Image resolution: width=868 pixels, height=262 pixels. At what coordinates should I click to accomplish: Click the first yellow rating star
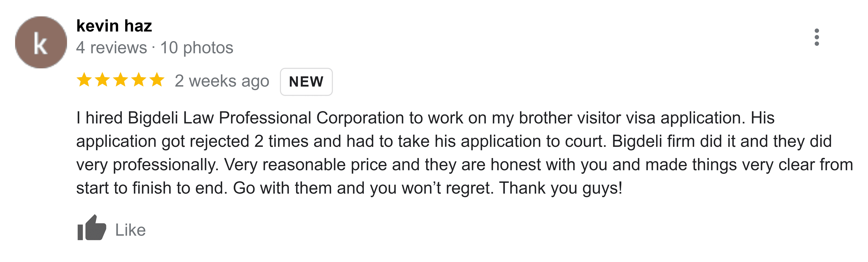click(x=84, y=80)
